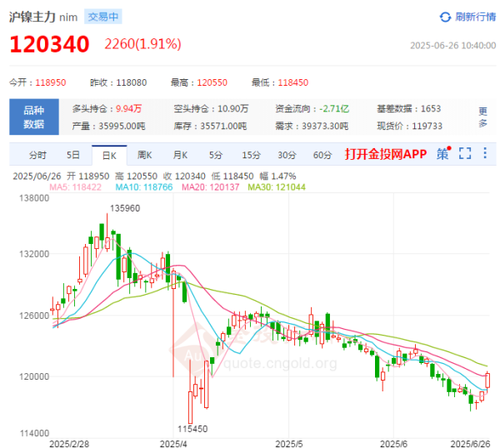Switch to 5分 interval tab
500x448 pixels.
coord(216,155)
